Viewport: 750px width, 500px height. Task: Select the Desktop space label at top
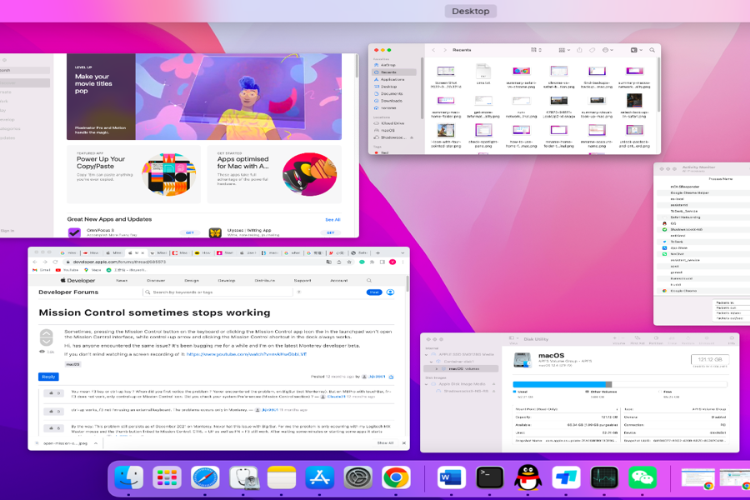pos(471,11)
